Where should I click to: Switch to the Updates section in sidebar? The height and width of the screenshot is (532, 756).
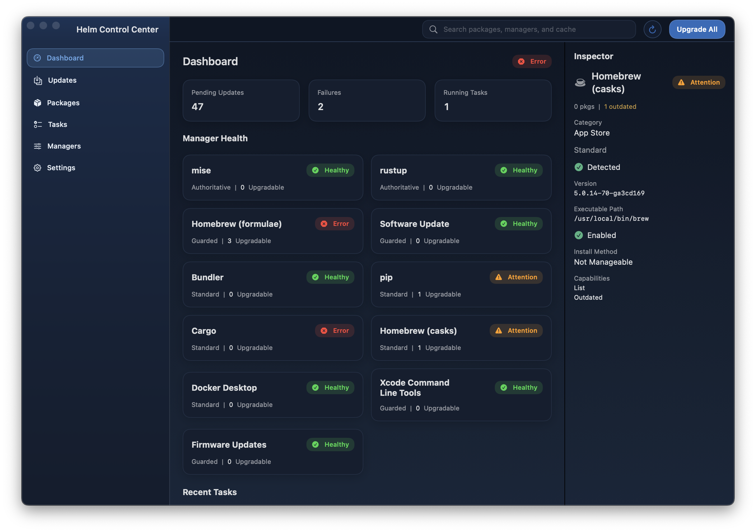(62, 80)
